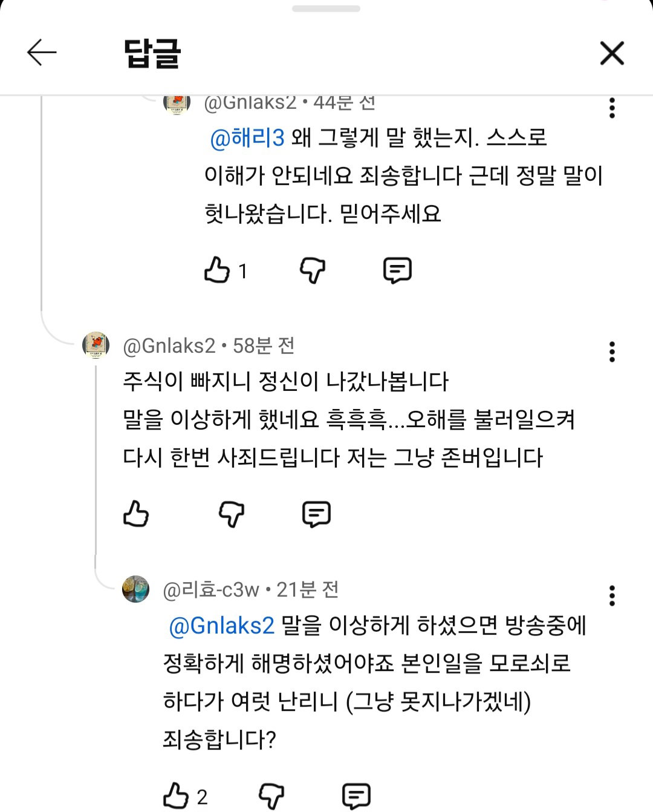Open options menu for the 44분 전 comment
The height and width of the screenshot is (812, 653).
(x=612, y=108)
